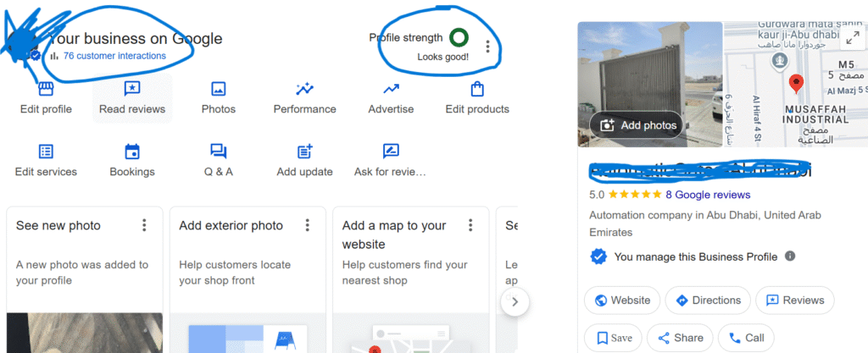This screenshot has height=353, width=868.
Task: Open three-dot menu beside Profile strength
Action: tap(487, 47)
